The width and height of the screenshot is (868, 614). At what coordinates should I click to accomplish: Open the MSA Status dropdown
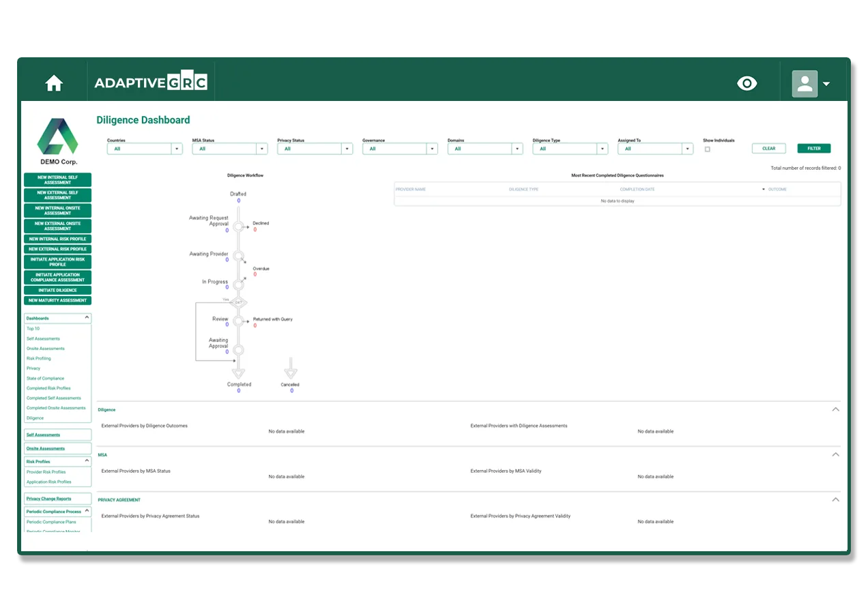(x=229, y=149)
